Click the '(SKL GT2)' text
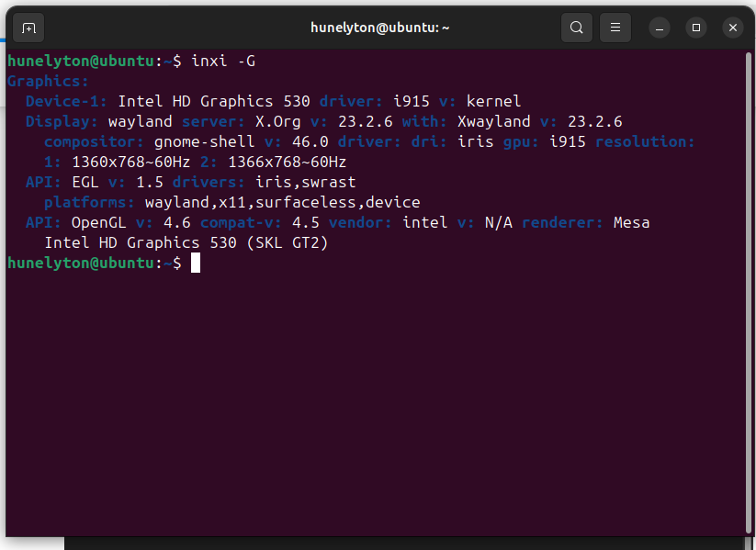 coord(288,243)
